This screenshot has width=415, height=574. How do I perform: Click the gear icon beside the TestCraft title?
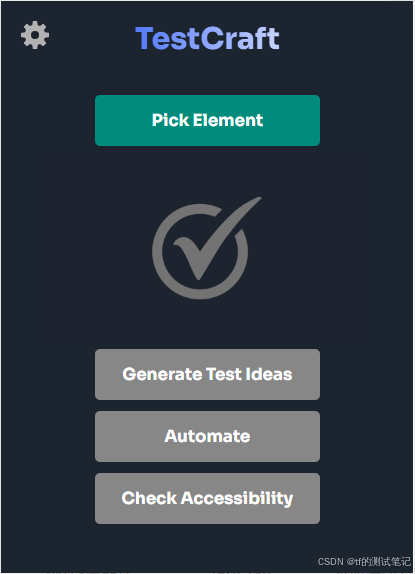point(35,35)
